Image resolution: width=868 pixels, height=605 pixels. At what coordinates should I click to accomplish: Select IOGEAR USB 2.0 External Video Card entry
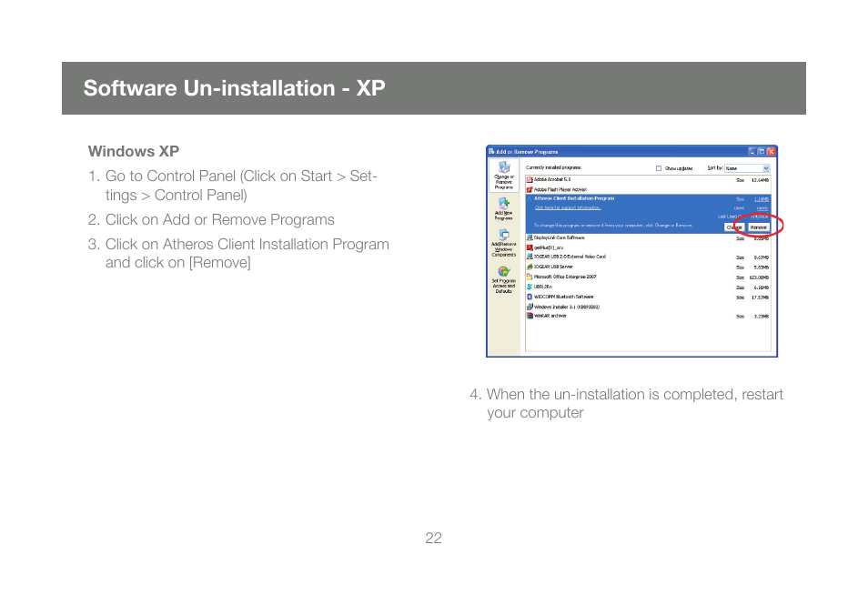[x=648, y=257]
